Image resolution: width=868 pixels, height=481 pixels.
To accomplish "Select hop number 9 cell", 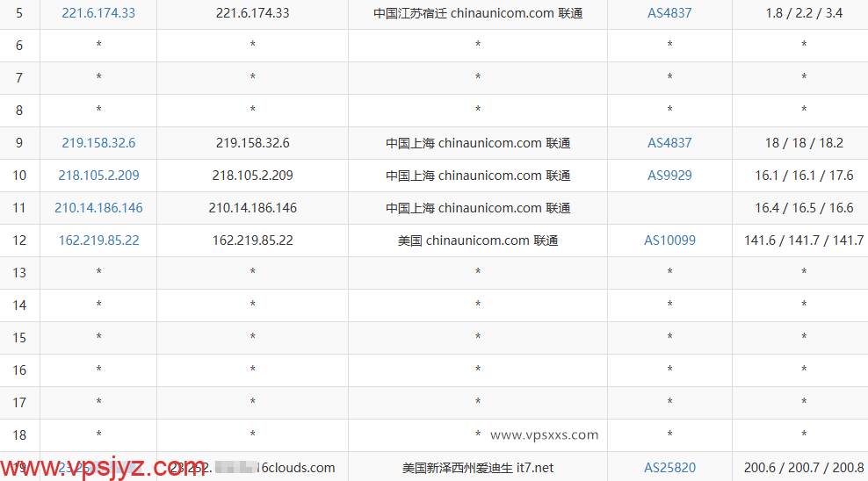I will point(19,143).
